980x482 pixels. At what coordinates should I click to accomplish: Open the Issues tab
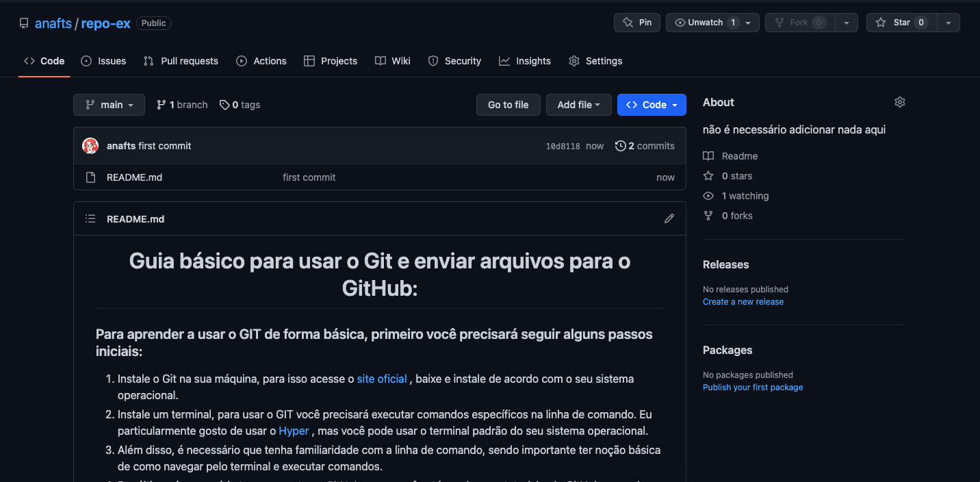(103, 61)
